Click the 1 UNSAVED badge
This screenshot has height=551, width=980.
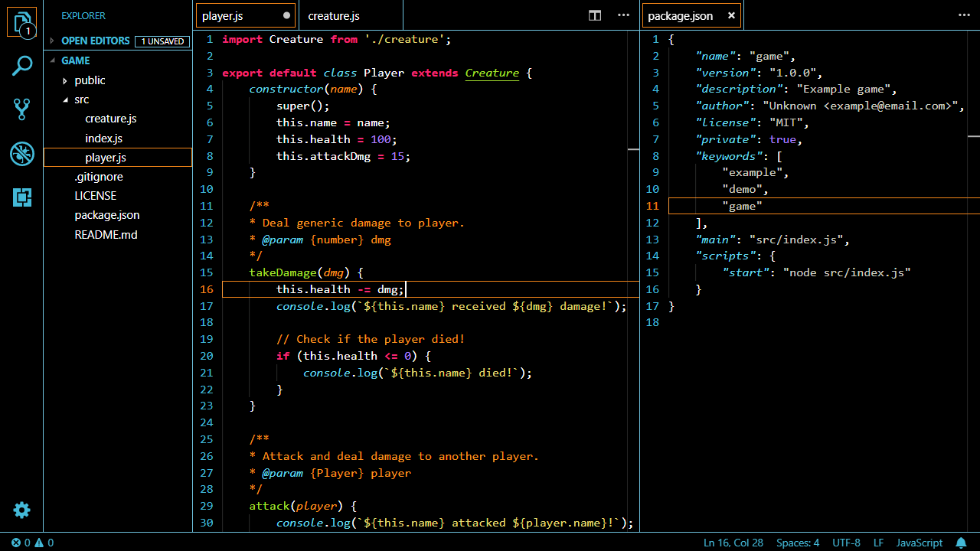[162, 41]
